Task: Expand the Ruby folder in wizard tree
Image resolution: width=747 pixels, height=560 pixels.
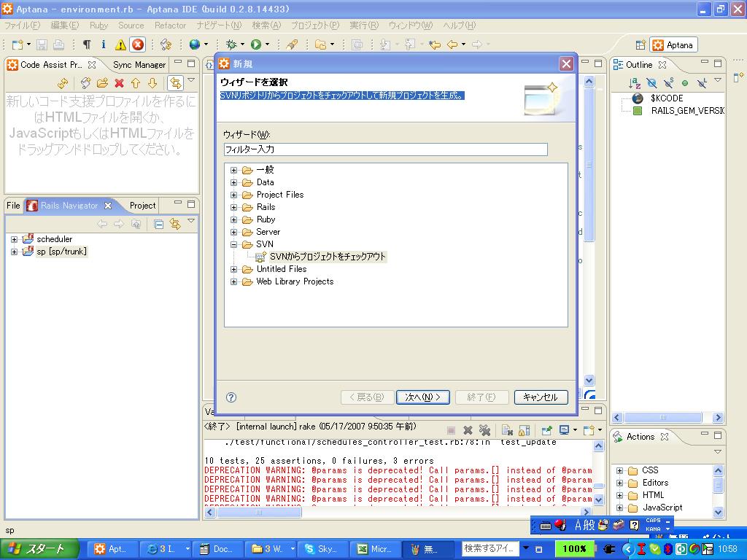Action: point(233,219)
